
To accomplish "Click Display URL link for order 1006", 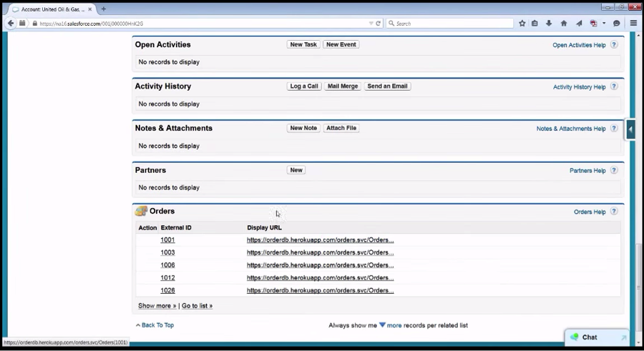I will tap(321, 265).
